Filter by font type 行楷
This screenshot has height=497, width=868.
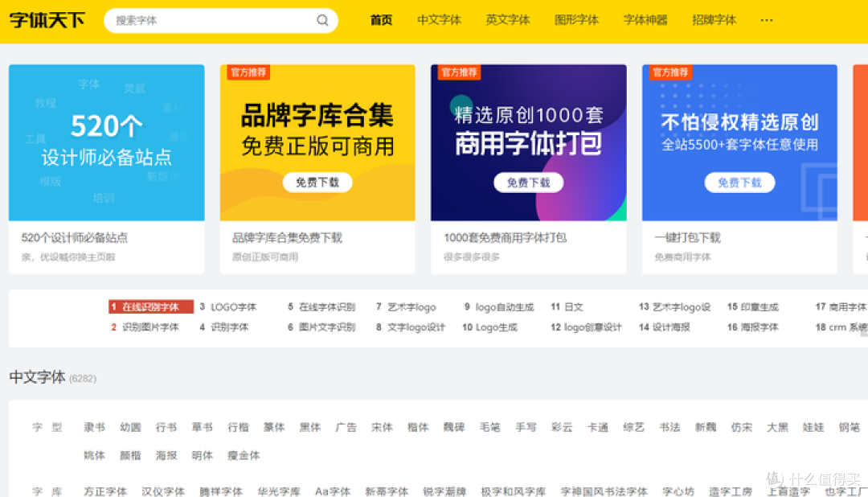[238, 427]
